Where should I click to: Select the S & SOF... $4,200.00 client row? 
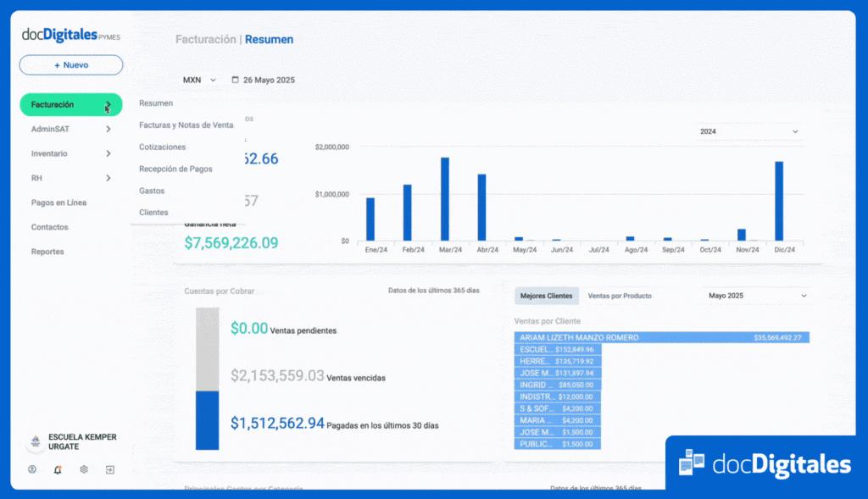(x=558, y=409)
